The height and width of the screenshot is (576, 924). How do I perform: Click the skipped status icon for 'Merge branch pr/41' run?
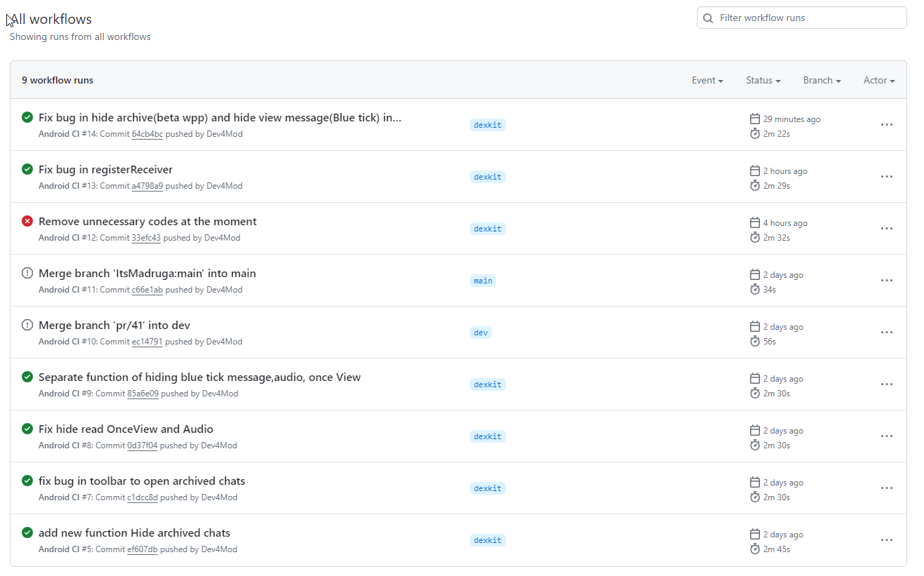coord(27,325)
